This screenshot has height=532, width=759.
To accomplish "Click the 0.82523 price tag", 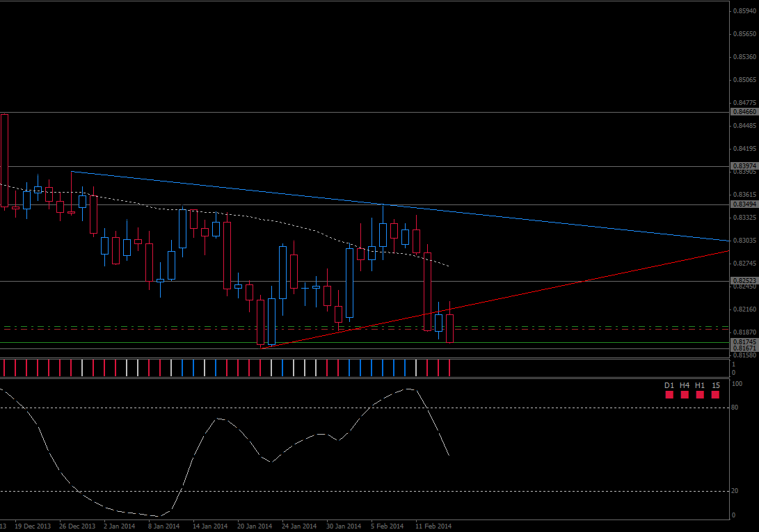I will click(744, 281).
